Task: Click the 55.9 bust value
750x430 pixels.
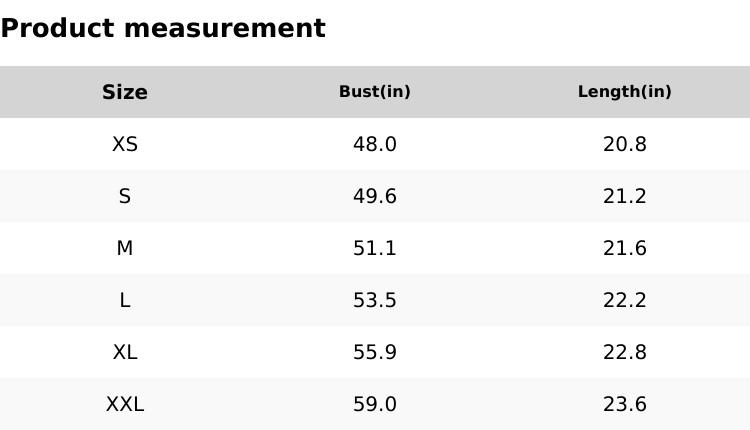Action: coord(375,352)
